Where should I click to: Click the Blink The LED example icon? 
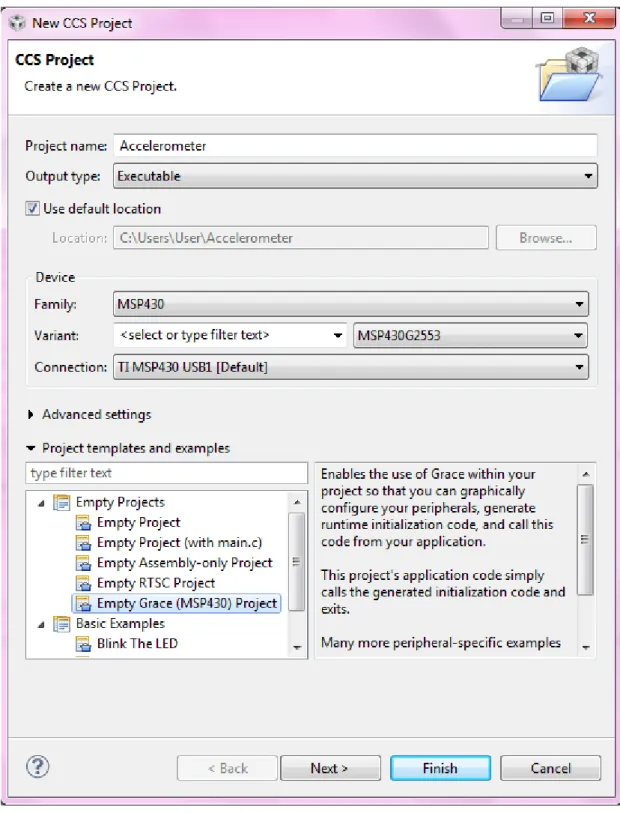tap(83, 644)
